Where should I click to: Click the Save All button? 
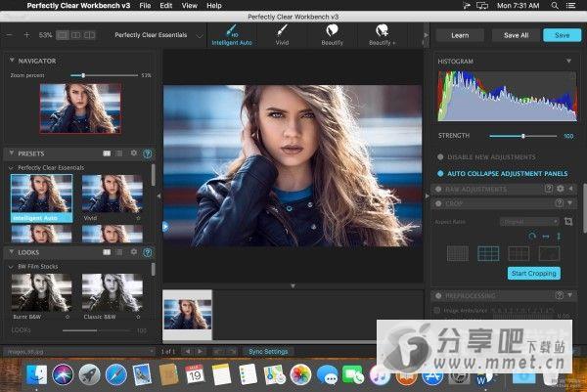tap(516, 35)
